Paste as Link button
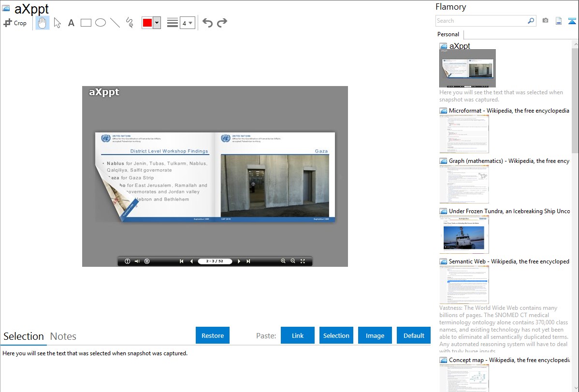This screenshot has width=579, height=392. click(298, 335)
